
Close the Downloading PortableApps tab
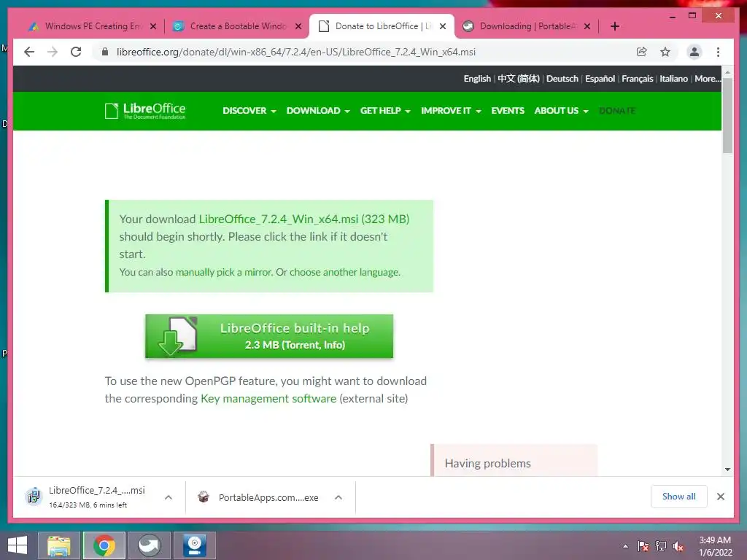[587, 26]
